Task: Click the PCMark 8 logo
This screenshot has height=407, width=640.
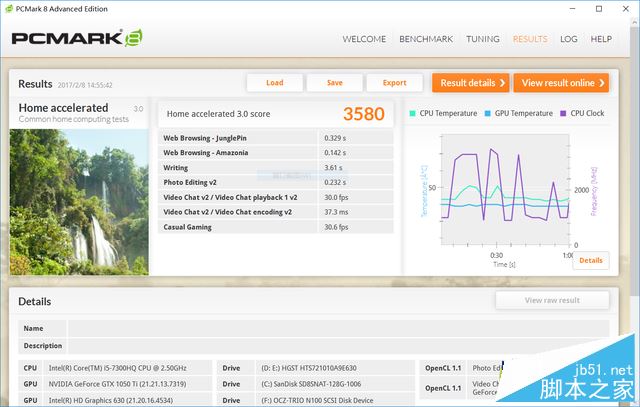Action: [x=77, y=38]
